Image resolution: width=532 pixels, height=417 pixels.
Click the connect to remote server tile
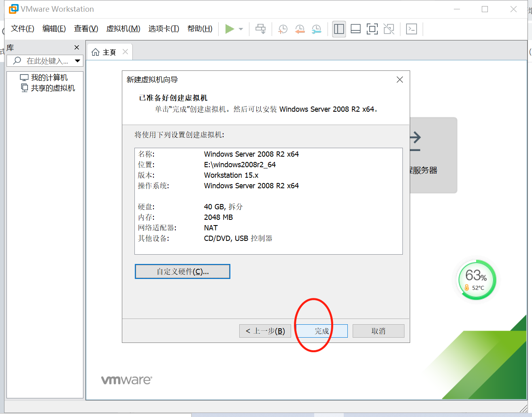coord(434,155)
